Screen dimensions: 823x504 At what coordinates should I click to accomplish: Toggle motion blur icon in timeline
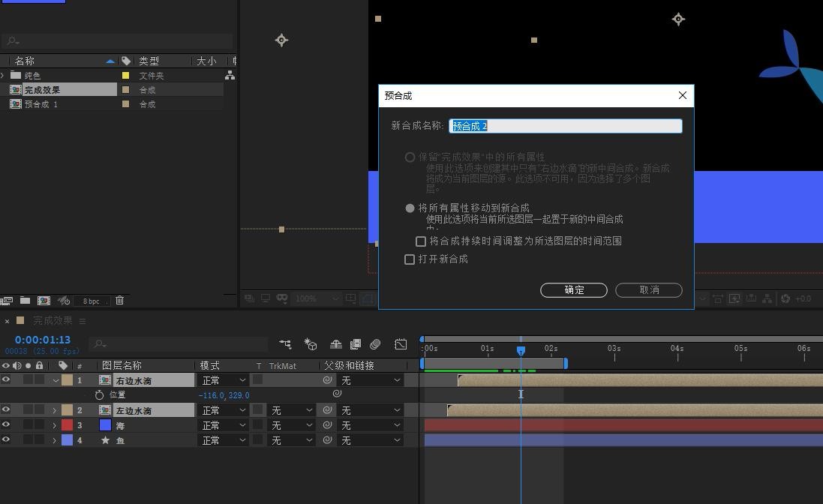(375, 344)
